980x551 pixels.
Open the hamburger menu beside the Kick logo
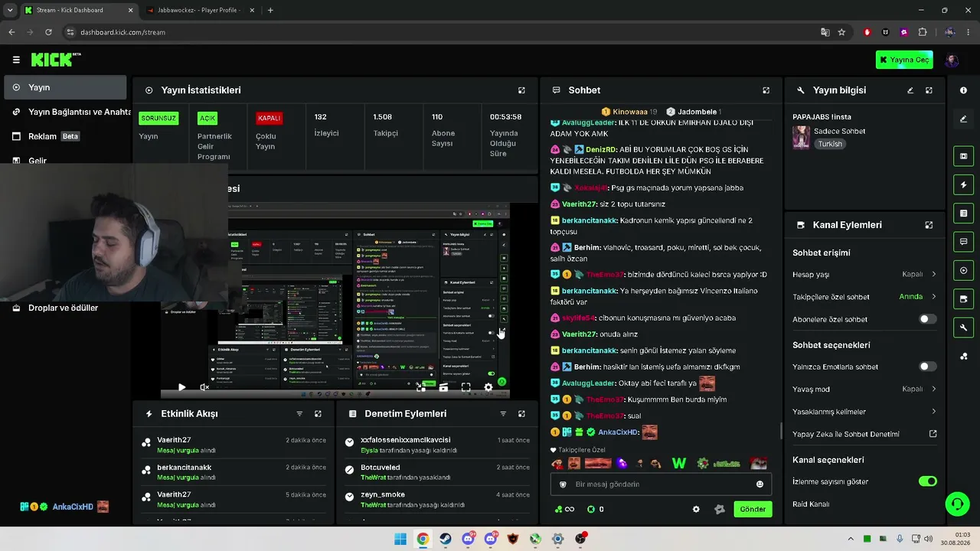click(16, 60)
